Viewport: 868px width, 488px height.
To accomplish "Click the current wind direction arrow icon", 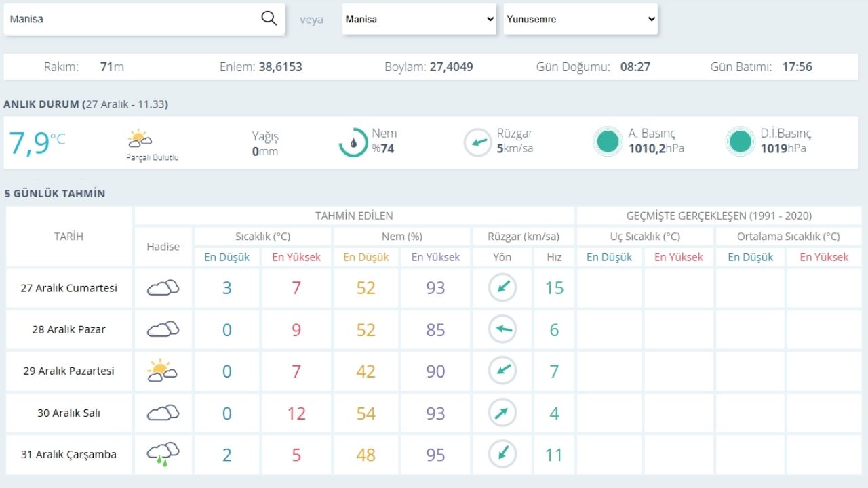I will point(478,142).
